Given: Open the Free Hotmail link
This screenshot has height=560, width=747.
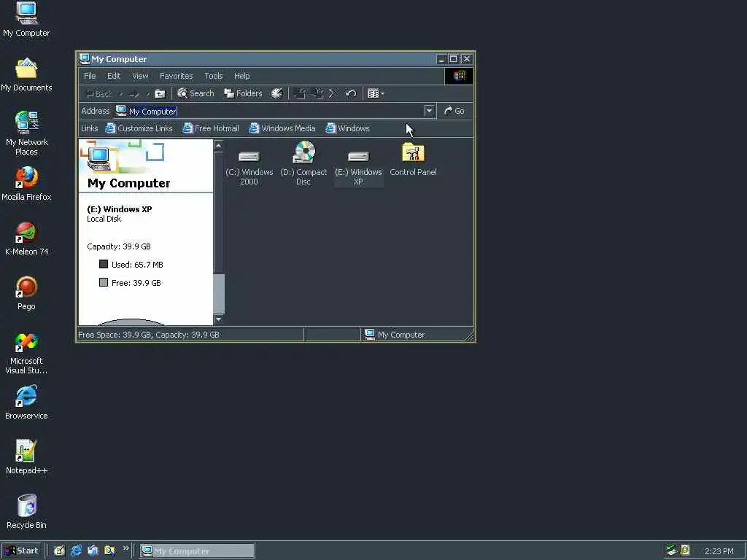Looking at the screenshot, I should 211,128.
